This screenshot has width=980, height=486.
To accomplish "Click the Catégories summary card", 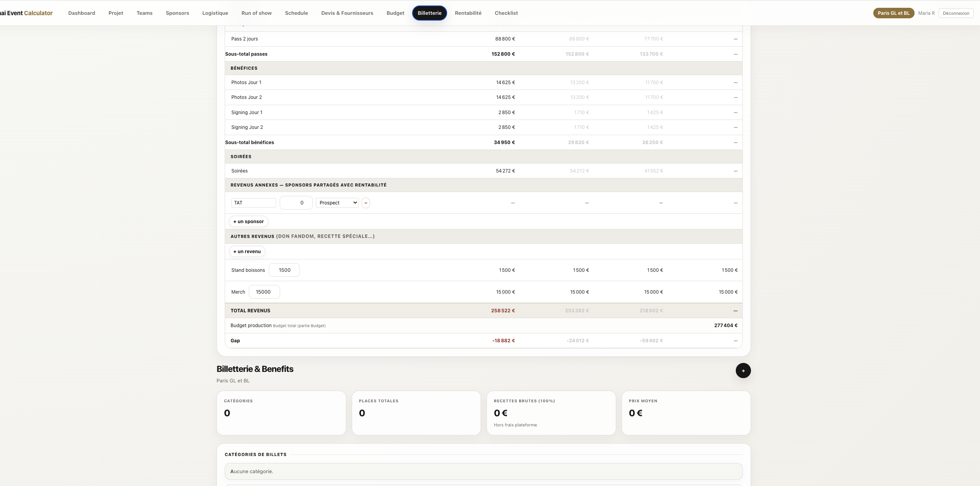I will 281,413.
